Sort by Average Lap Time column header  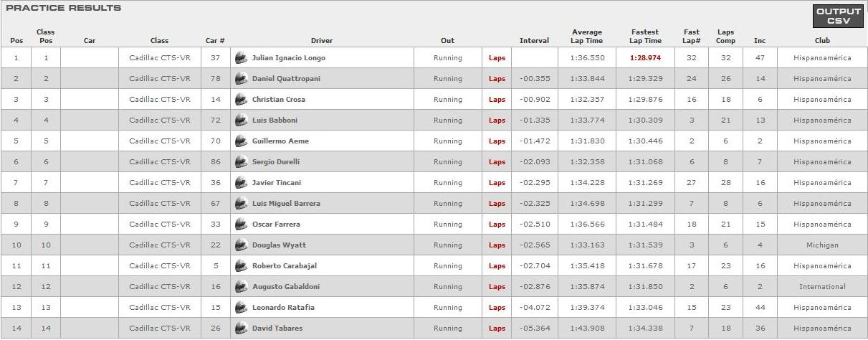click(x=587, y=37)
